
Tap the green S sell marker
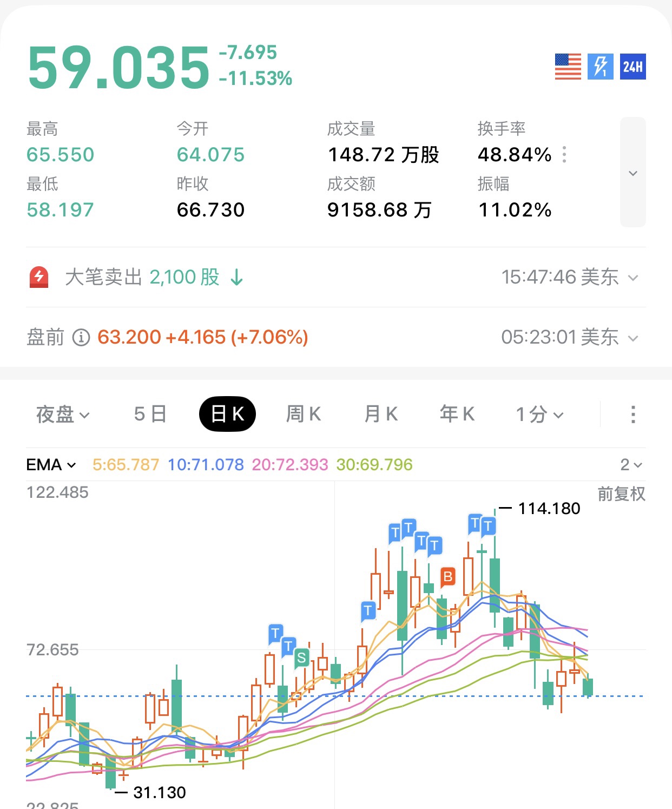(301, 658)
